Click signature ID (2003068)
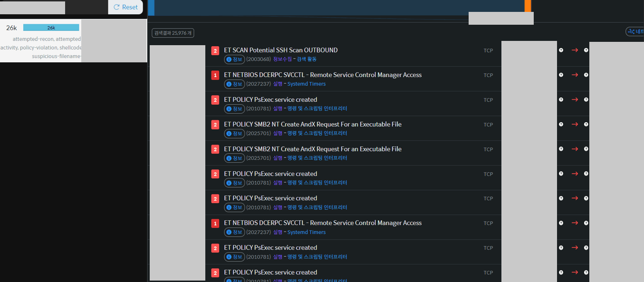644x282 pixels. 259,59
